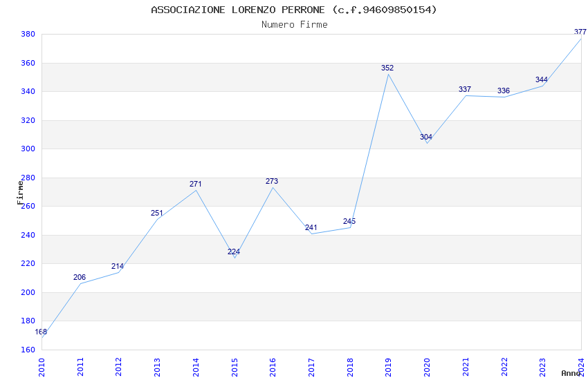Image resolution: width=588 pixels, height=380 pixels.
Task: Click the x-axis year 2017
Action: (x=311, y=367)
